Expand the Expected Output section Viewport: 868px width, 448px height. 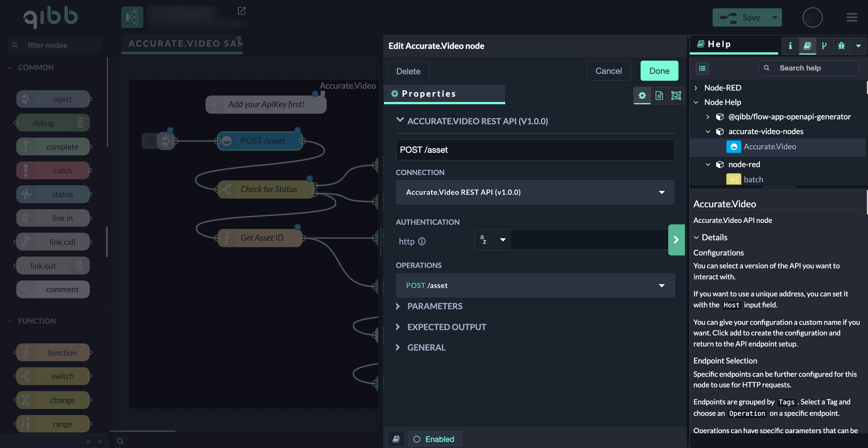tap(446, 327)
